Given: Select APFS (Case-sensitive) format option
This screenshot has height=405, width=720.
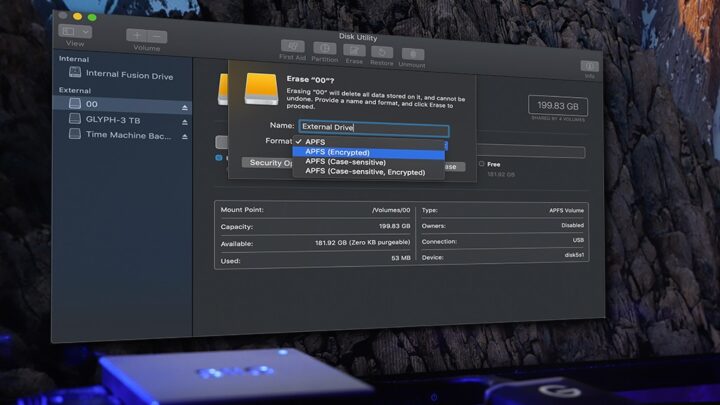Looking at the screenshot, I should tap(345, 162).
